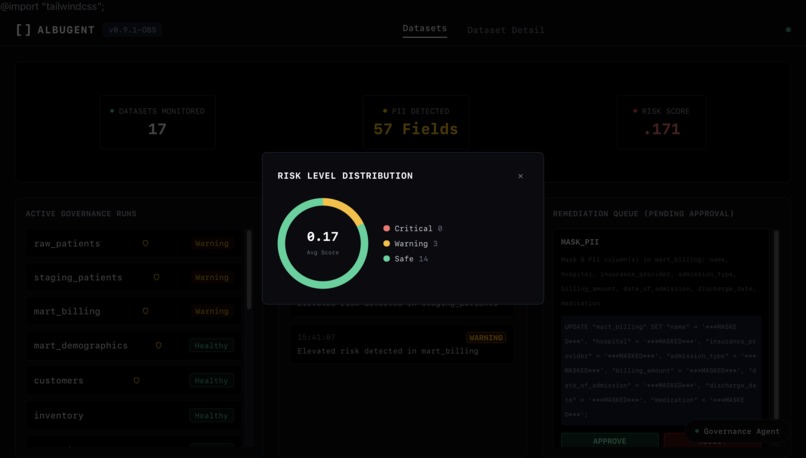This screenshot has width=806, height=458.
Task: Click the WARNING tag in the log entry
Action: click(x=486, y=338)
